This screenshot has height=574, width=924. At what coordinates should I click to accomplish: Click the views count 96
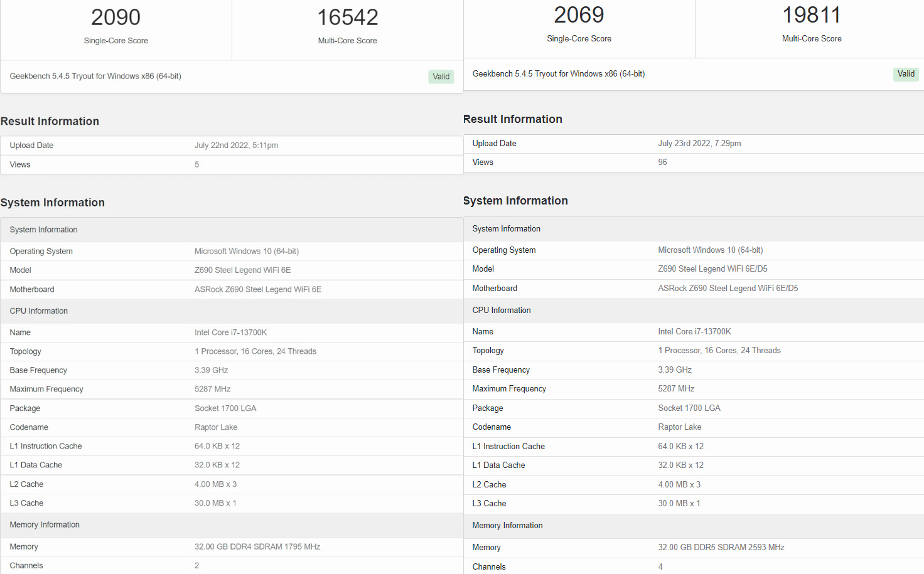click(x=662, y=162)
